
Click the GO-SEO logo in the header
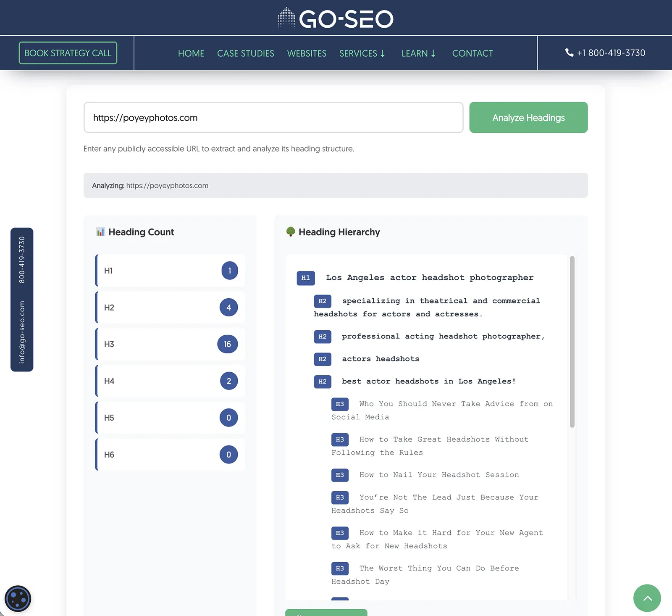pyautogui.click(x=335, y=18)
